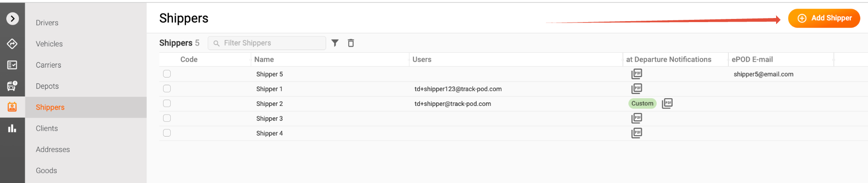The width and height of the screenshot is (868, 183).
Task: Sort by the Name column header
Action: [264, 59]
